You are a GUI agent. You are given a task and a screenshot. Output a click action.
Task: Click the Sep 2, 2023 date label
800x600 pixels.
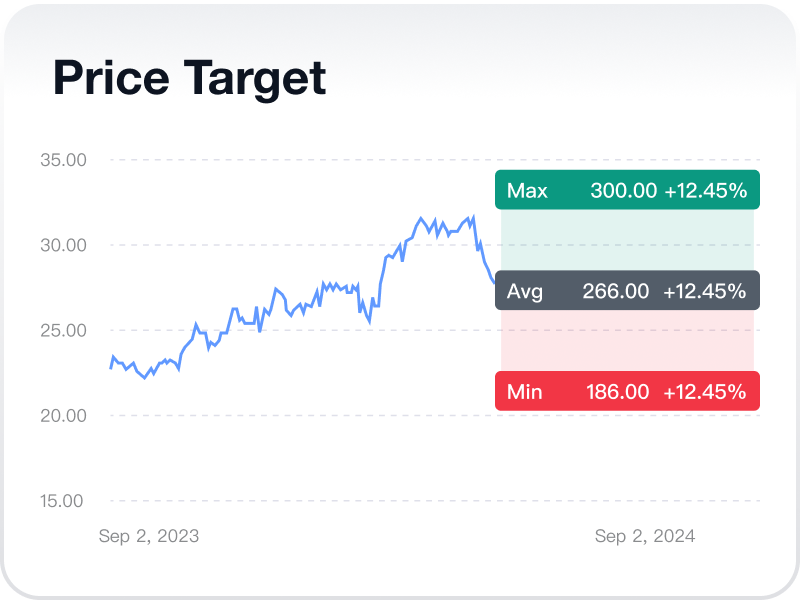click(149, 536)
